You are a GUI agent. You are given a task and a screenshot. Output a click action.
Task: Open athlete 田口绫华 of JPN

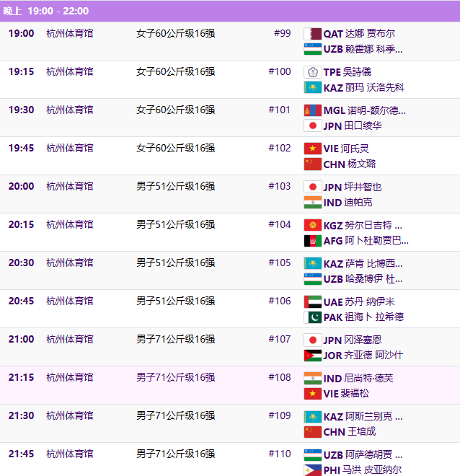click(x=363, y=126)
